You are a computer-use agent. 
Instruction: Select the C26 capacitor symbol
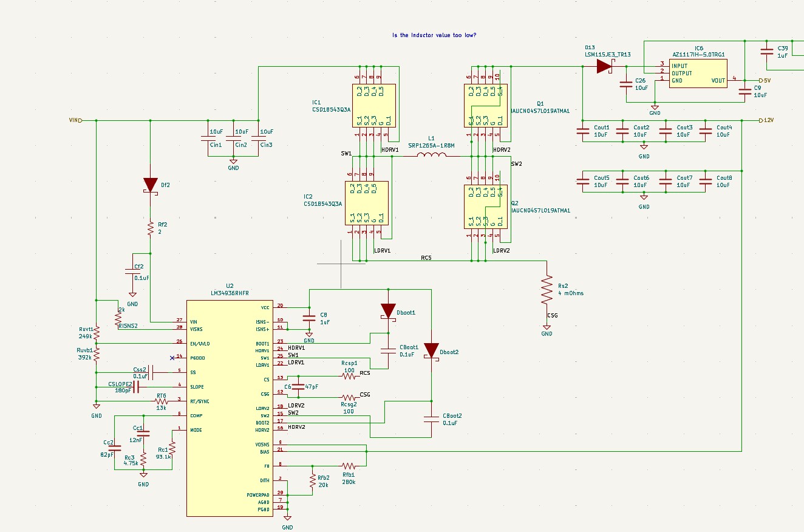(x=625, y=84)
